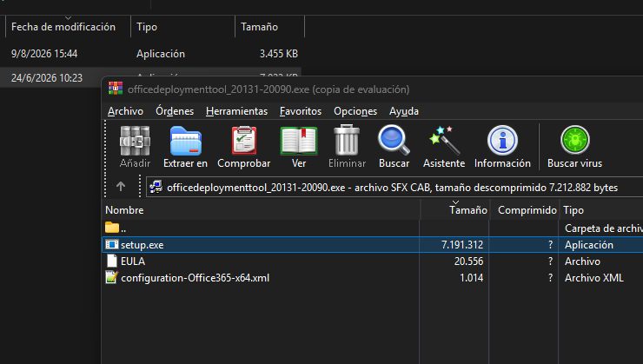Screen dimensions: 643x364
Task: Show archive Información icon
Action: (502, 140)
